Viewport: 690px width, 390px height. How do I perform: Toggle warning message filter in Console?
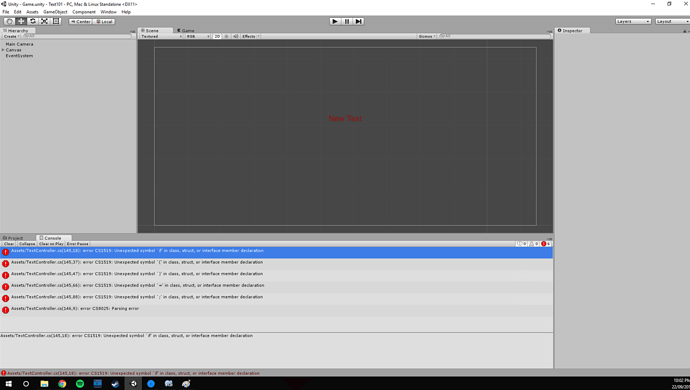534,244
